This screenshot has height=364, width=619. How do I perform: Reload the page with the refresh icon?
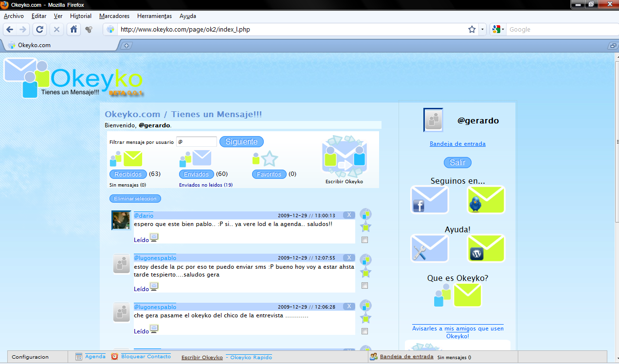tap(40, 30)
